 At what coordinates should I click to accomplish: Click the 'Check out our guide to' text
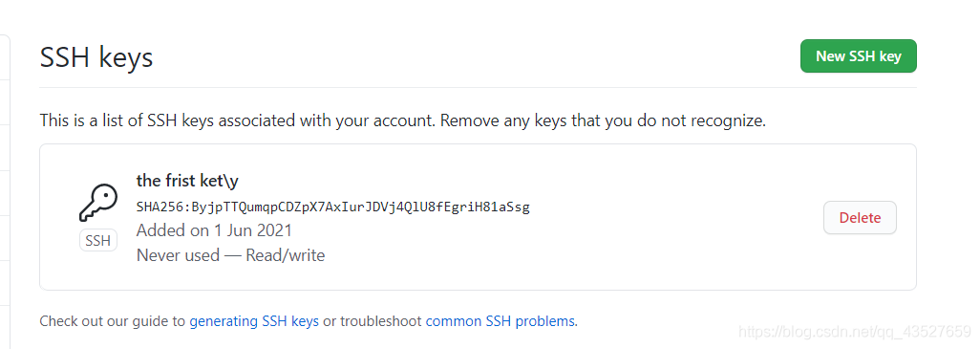pos(113,321)
